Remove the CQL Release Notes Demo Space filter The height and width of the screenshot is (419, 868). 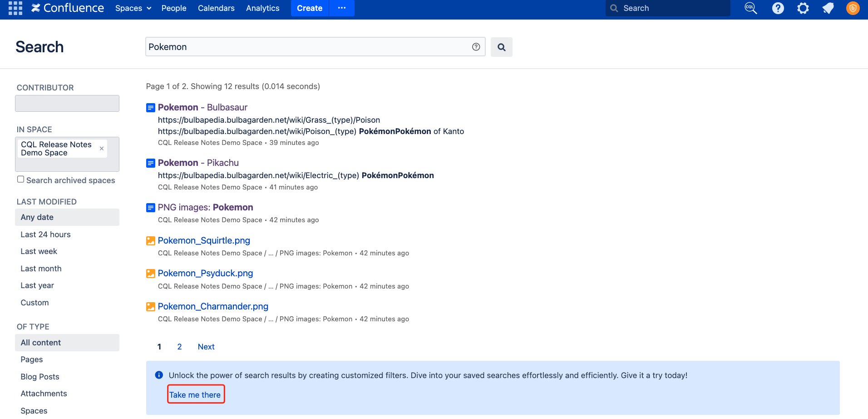(102, 149)
